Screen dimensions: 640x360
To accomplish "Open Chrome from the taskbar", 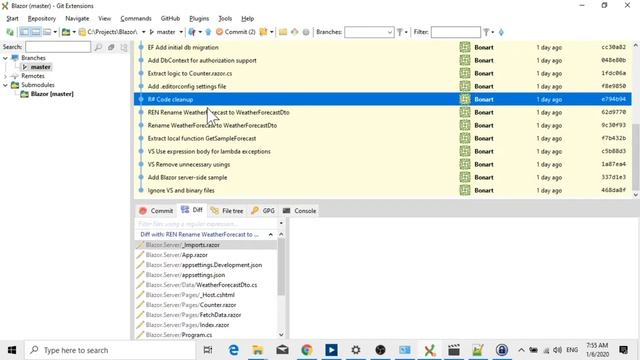I will [x=307, y=350].
